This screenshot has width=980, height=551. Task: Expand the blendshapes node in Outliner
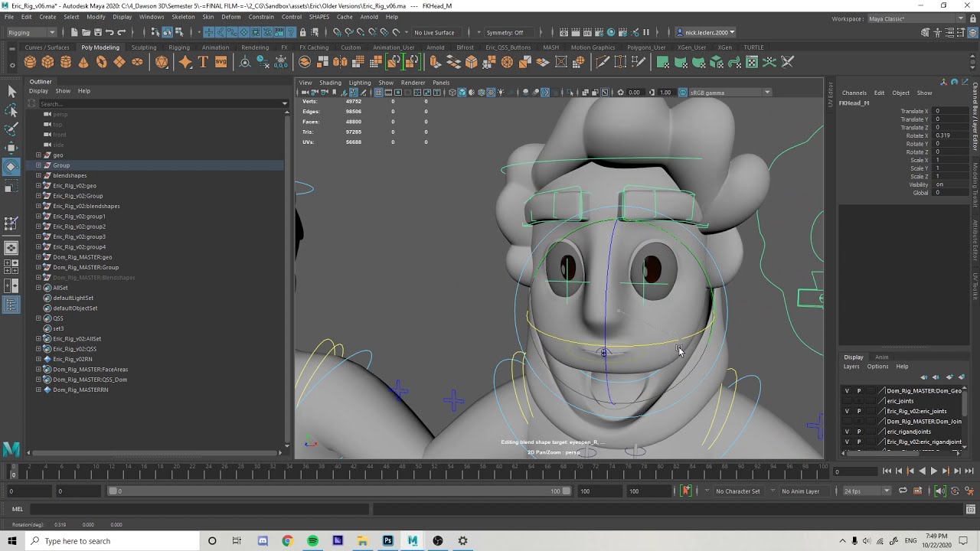(x=38, y=175)
